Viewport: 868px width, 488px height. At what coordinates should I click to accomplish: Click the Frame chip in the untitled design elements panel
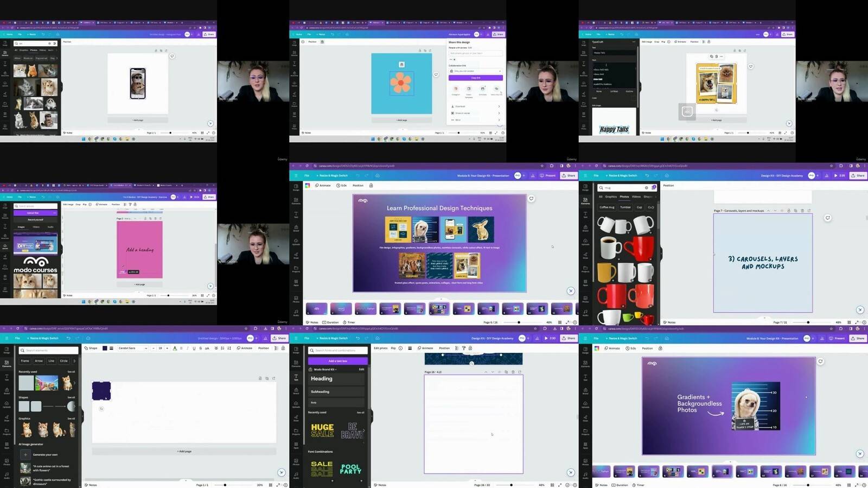[x=25, y=360]
